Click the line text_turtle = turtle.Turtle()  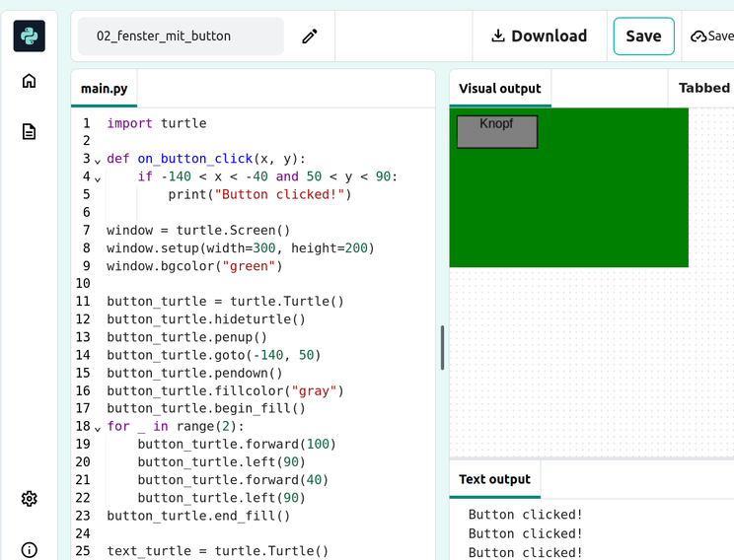coord(218,551)
